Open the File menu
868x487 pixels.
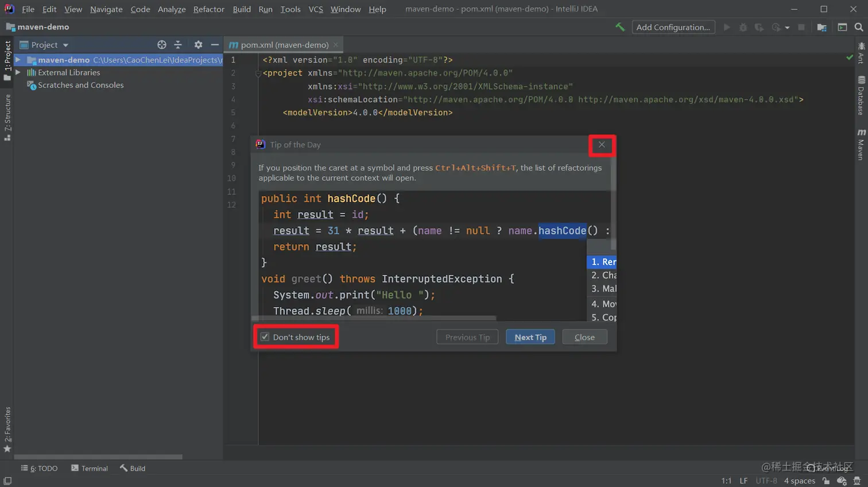(28, 9)
